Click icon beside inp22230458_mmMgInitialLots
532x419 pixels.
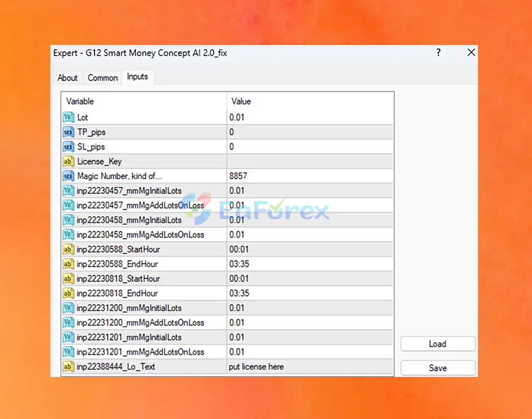pos(68,220)
